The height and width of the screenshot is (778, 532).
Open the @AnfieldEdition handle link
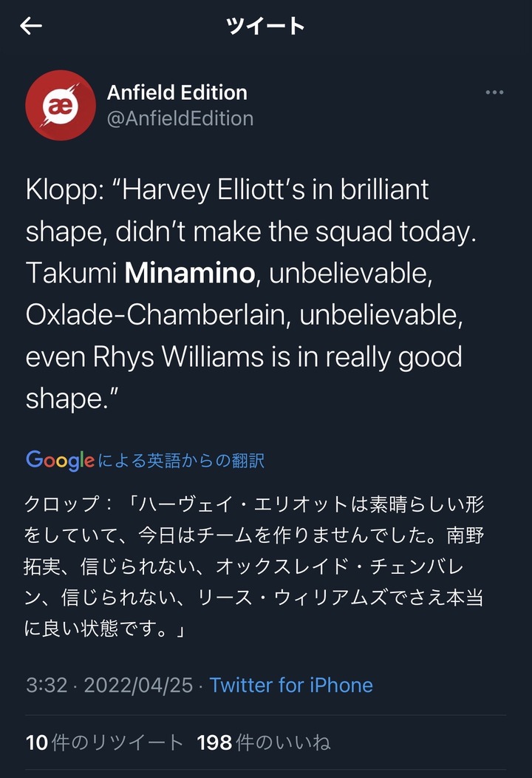pyautogui.click(x=180, y=118)
